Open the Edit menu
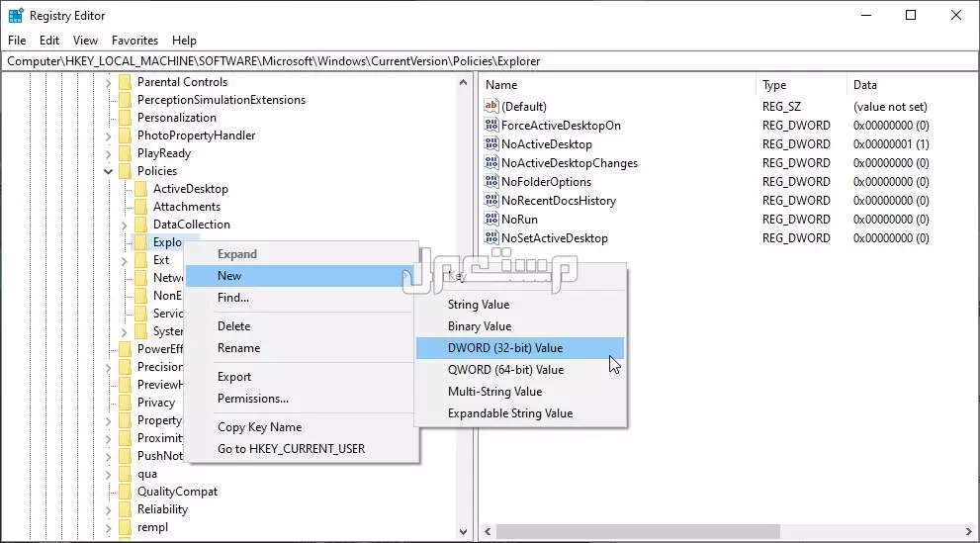 coord(49,40)
